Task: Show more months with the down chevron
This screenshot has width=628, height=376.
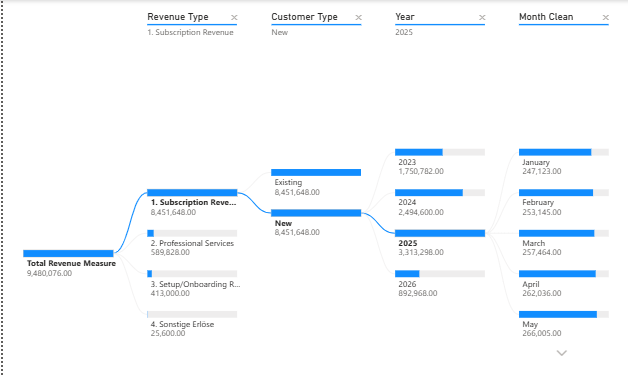Action: click(562, 353)
